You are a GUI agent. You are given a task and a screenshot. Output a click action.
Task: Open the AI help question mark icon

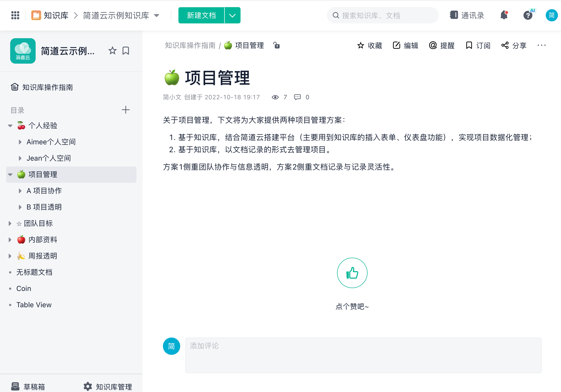pos(528,15)
